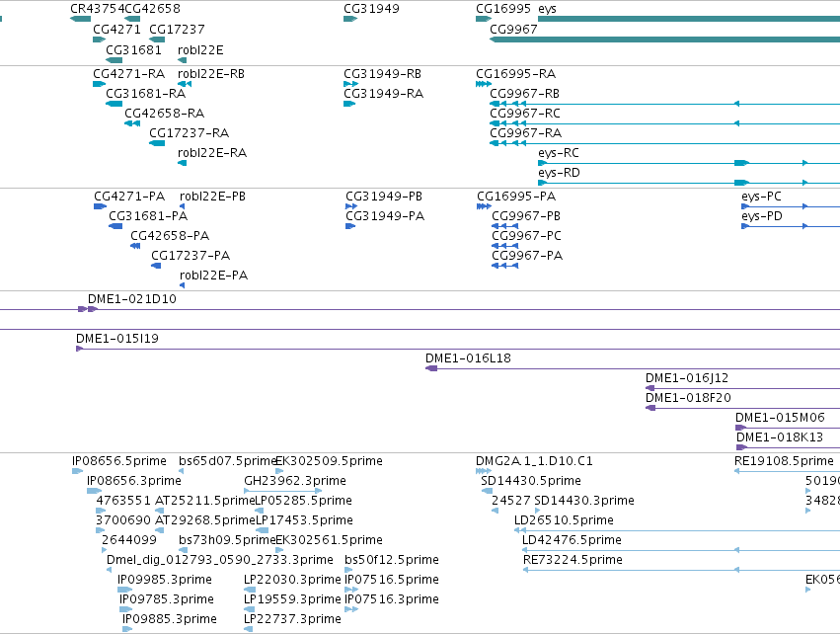
Task: Click protein CG42658-PA
Action: pyautogui.click(x=170, y=236)
